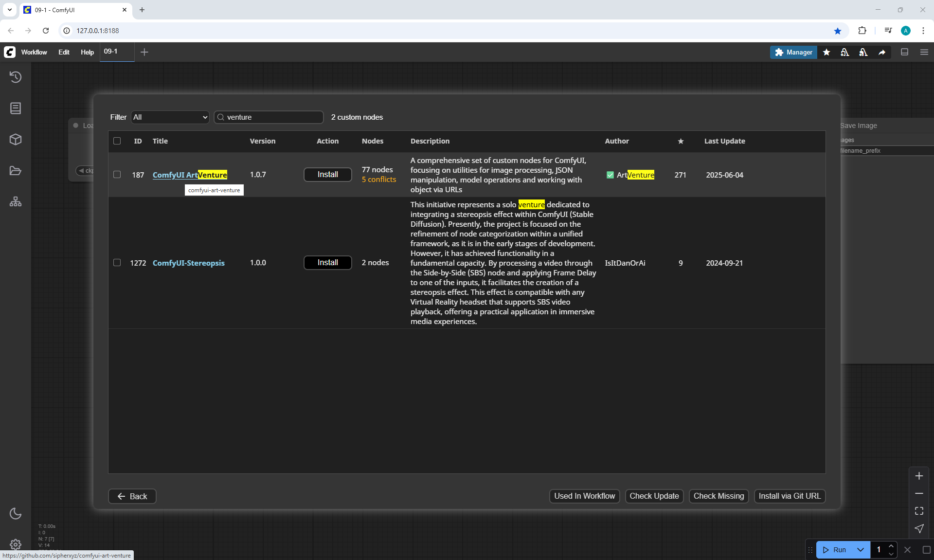Open the Filter All dropdown

[x=170, y=117]
